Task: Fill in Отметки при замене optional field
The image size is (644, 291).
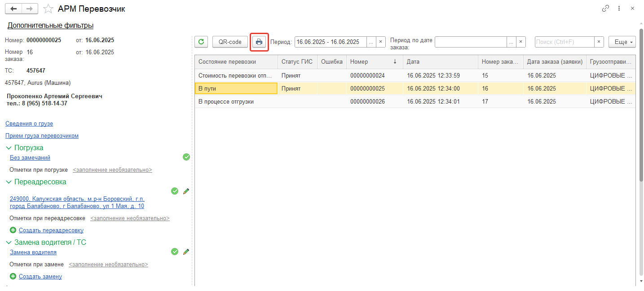Action: pos(108,264)
